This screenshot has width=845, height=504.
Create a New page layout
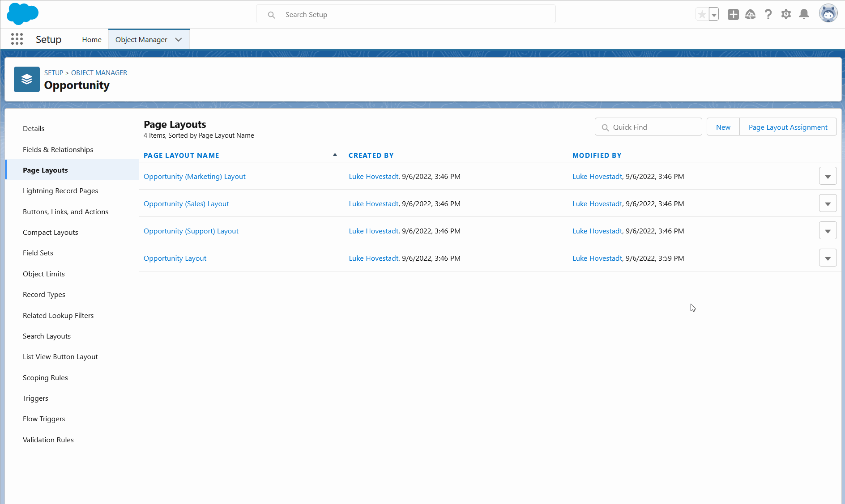723,127
